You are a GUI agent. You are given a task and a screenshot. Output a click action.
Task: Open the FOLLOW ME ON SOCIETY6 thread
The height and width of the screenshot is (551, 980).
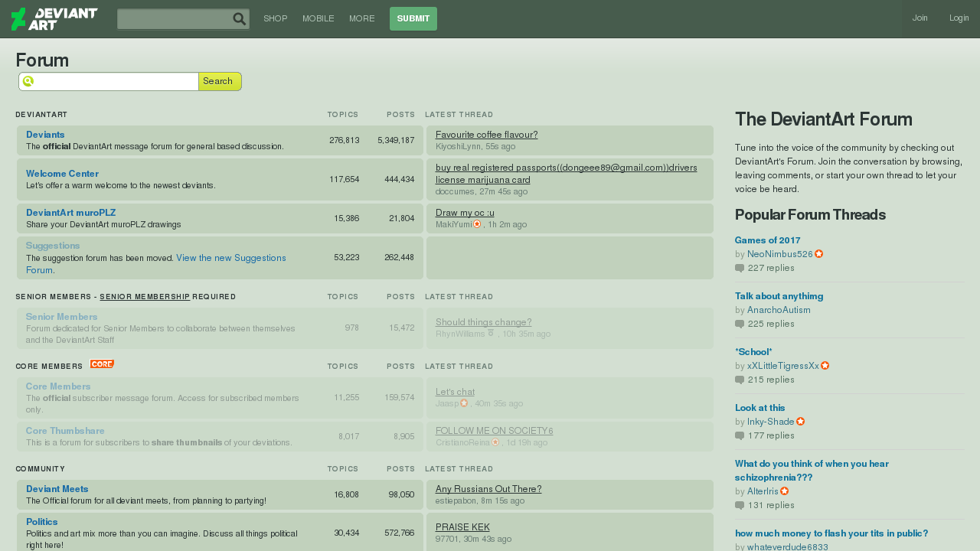(x=495, y=431)
